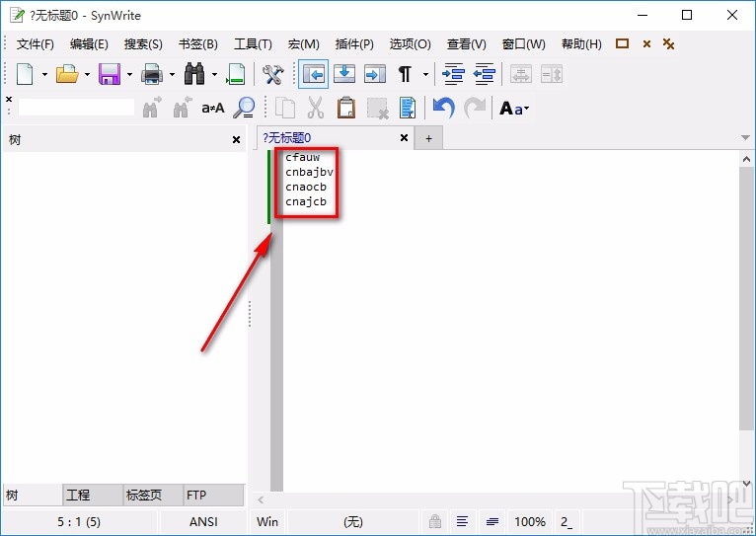The image size is (756, 536).
Task: Click the open folder icon
Action: pos(67,74)
